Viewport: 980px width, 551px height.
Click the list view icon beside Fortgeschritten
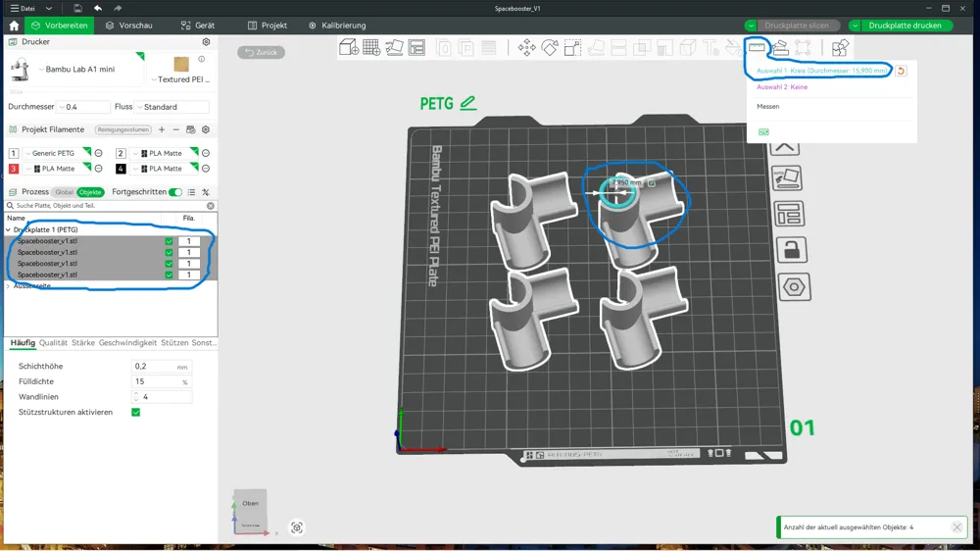191,192
